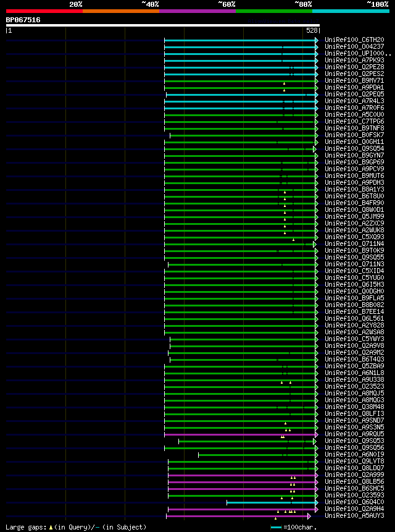
Task: Select hit label UniRef100_Q9SQ54
Action: point(354,149)
